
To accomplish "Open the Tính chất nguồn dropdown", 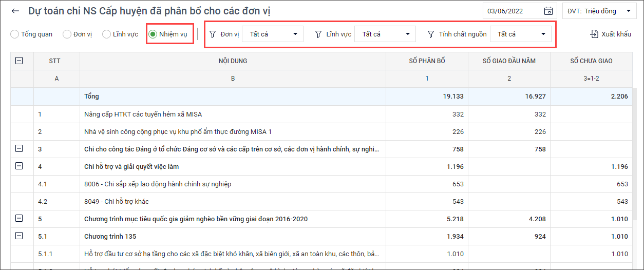I will 521,34.
